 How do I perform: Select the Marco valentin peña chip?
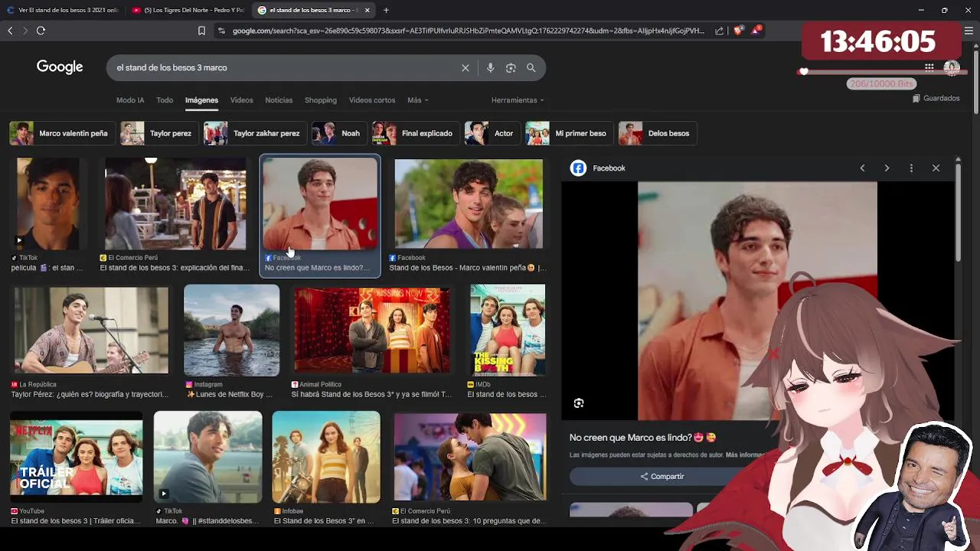(61, 133)
